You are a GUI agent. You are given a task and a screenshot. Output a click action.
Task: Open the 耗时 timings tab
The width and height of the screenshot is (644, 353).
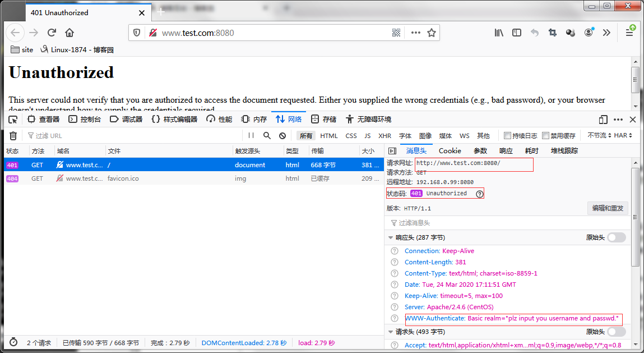[x=531, y=151]
